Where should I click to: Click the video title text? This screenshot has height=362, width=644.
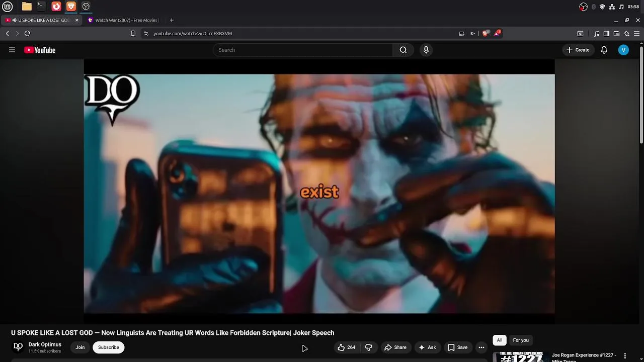[x=173, y=333]
